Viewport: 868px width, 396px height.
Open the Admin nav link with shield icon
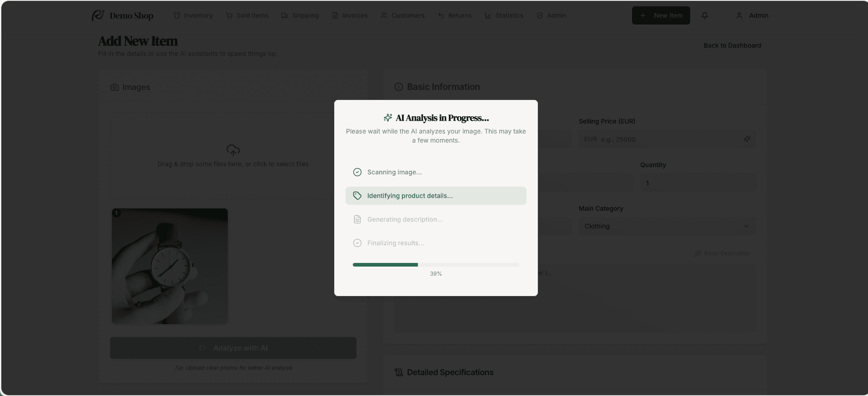tap(551, 15)
